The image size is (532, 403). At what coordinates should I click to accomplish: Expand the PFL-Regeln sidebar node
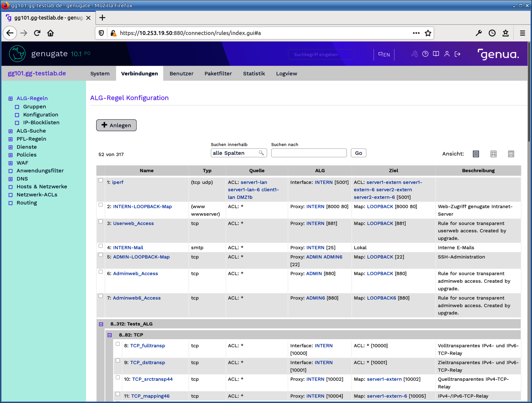pos(11,139)
